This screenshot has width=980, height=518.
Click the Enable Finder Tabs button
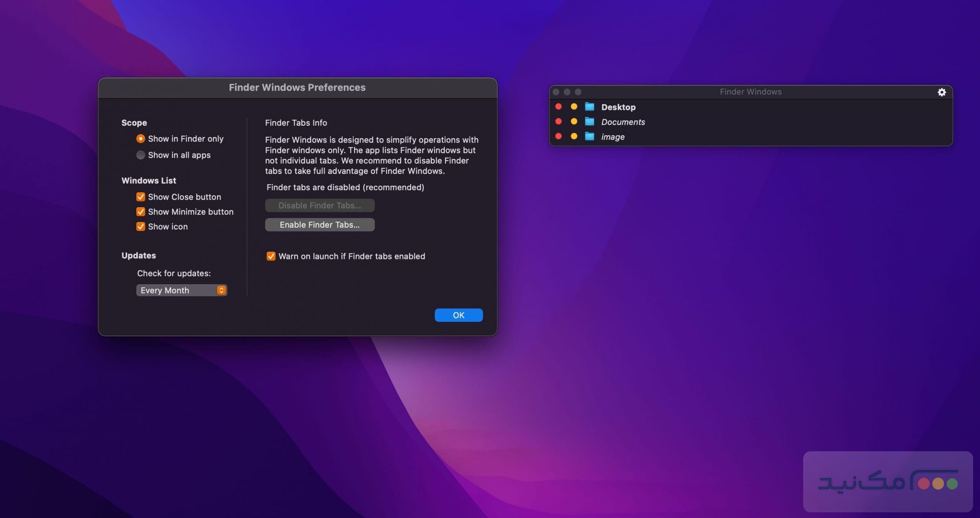pyautogui.click(x=320, y=225)
